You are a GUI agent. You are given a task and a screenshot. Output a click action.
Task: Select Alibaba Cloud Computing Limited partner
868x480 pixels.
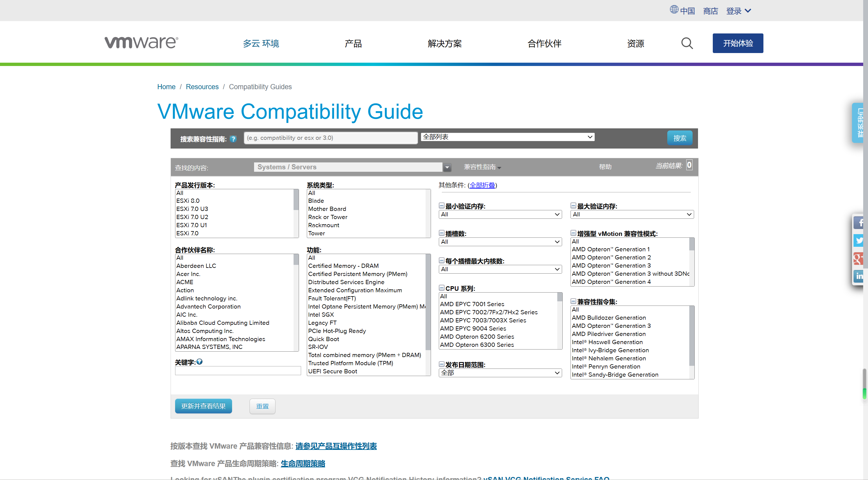[x=234, y=323]
